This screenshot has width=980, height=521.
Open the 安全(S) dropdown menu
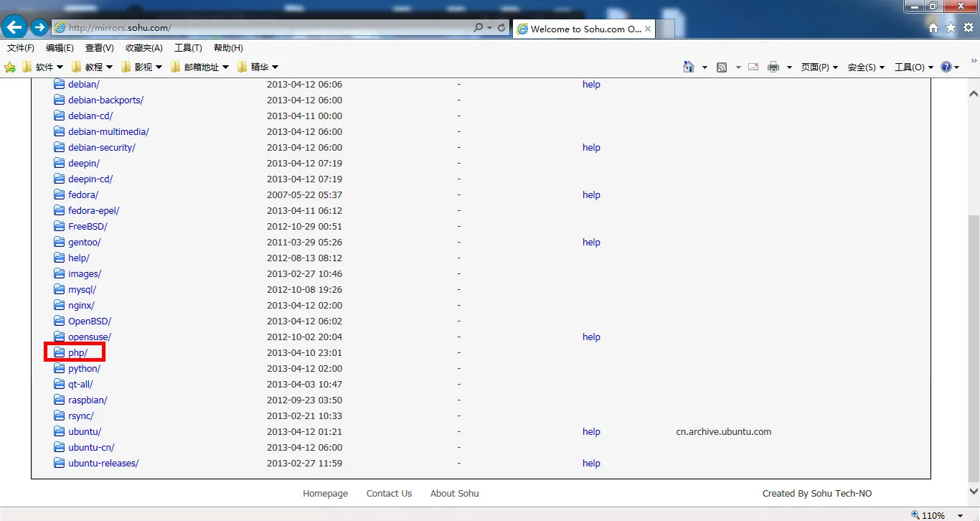[x=866, y=67]
